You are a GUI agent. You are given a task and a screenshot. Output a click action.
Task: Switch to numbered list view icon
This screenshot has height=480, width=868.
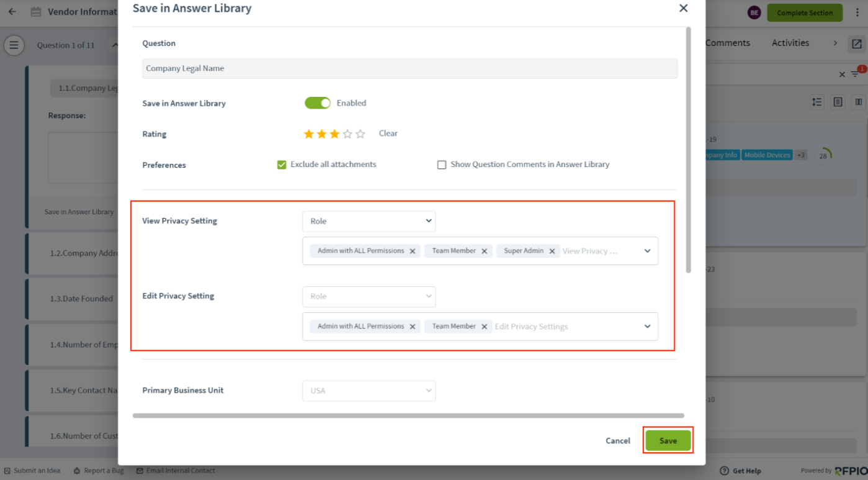[817, 102]
